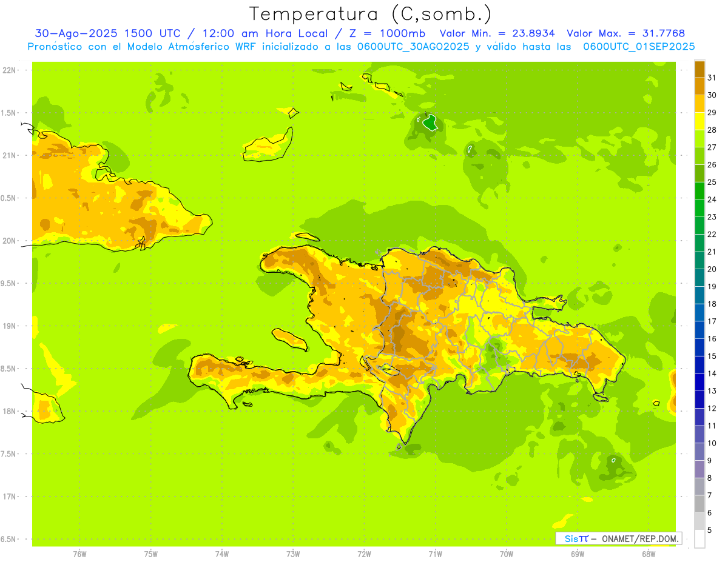Click the WRF model forecast description line
The image size is (728, 562).
pyautogui.click(x=361, y=46)
